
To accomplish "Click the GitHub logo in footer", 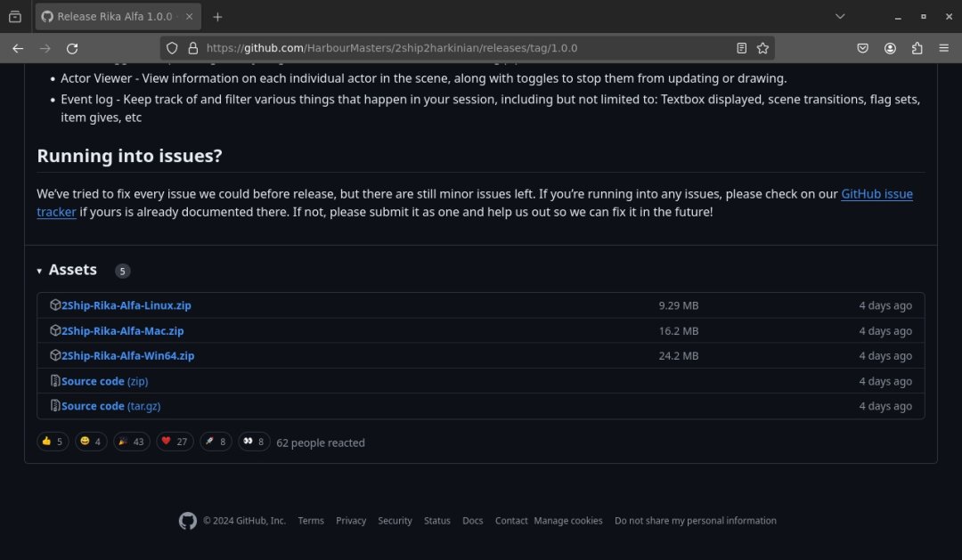I will (x=187, y=521).
